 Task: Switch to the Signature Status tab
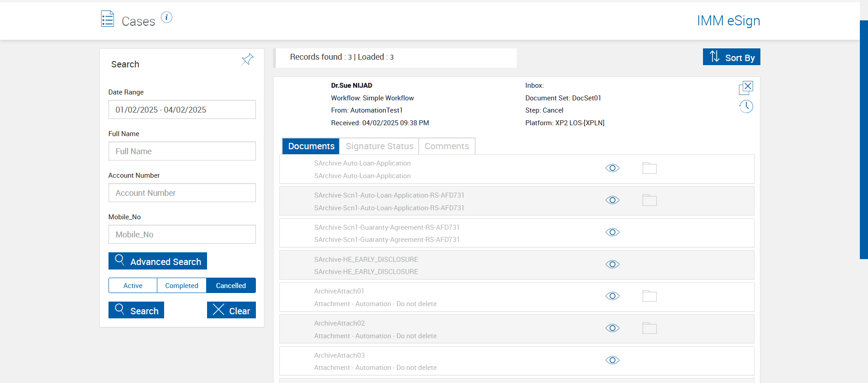tap(379, 146)
